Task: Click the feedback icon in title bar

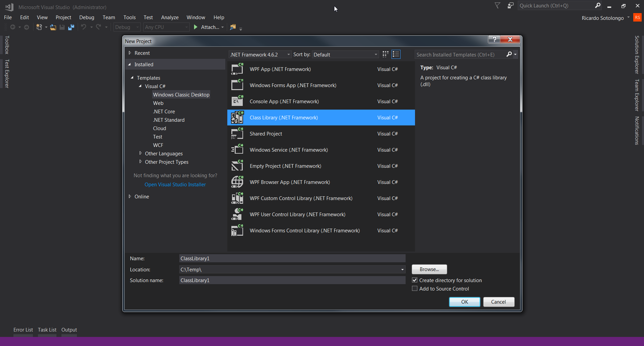Action: point(510,5)
